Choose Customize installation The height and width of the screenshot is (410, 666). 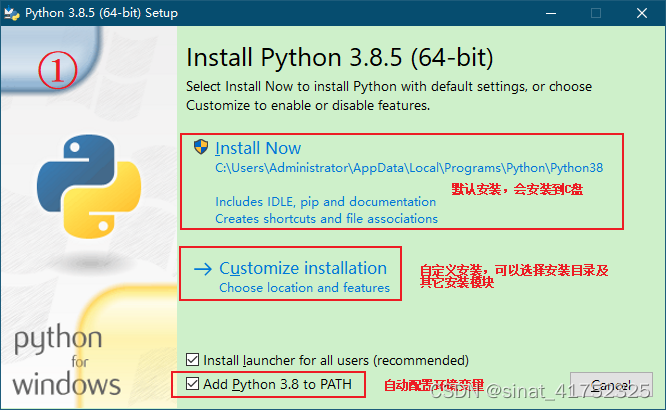303,269
